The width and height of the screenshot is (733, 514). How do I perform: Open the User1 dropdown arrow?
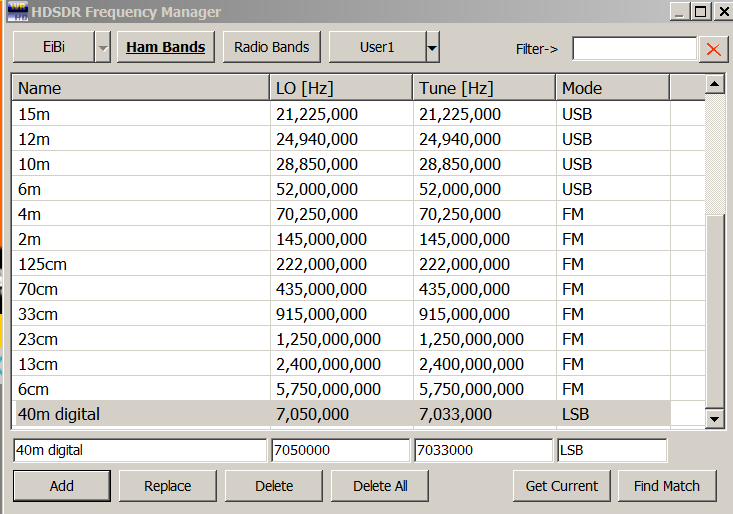click(x=432, y=47)
